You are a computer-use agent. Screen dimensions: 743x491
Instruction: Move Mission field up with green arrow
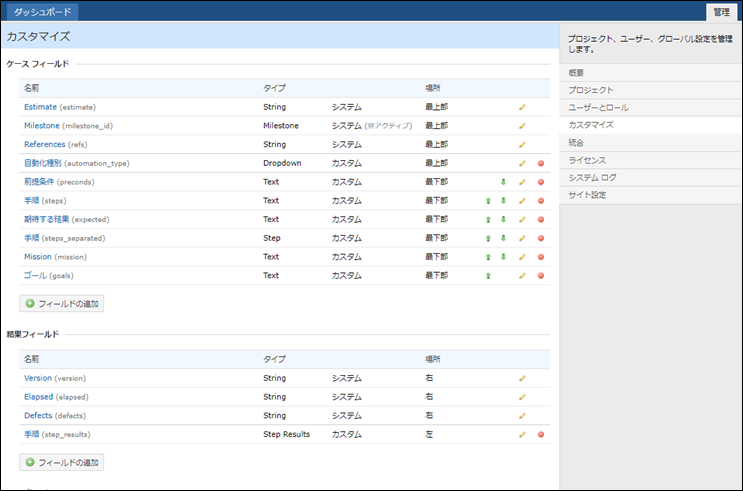488,257
